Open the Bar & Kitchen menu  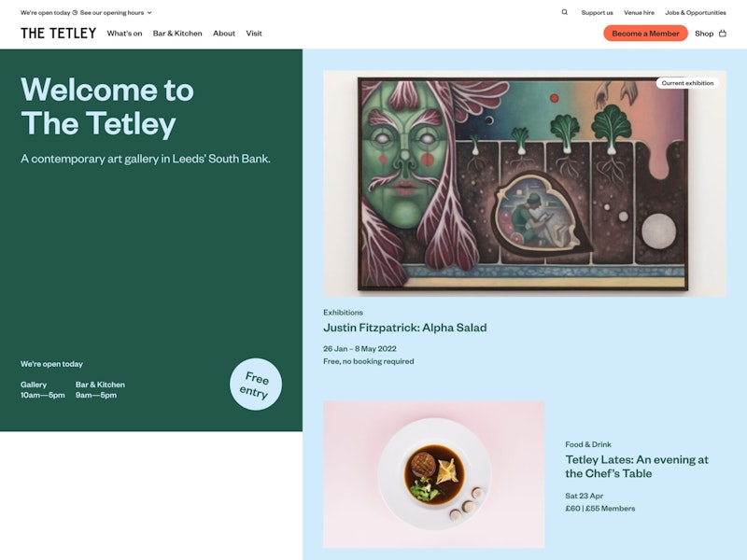coord(177,34)
